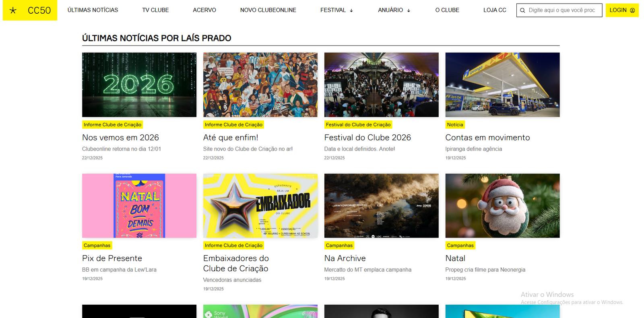Click the user icon in Login button
The width and height of the screenshot is (644, 318).
632,10
